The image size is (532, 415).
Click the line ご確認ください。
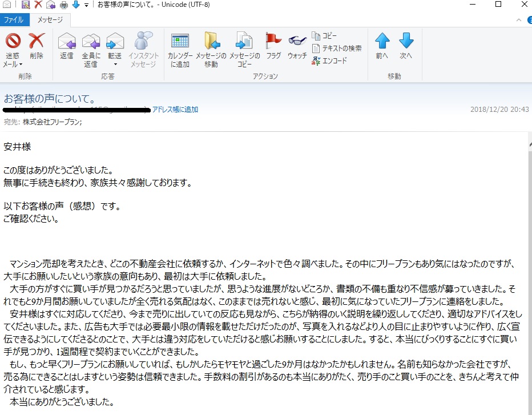point(31,219)
